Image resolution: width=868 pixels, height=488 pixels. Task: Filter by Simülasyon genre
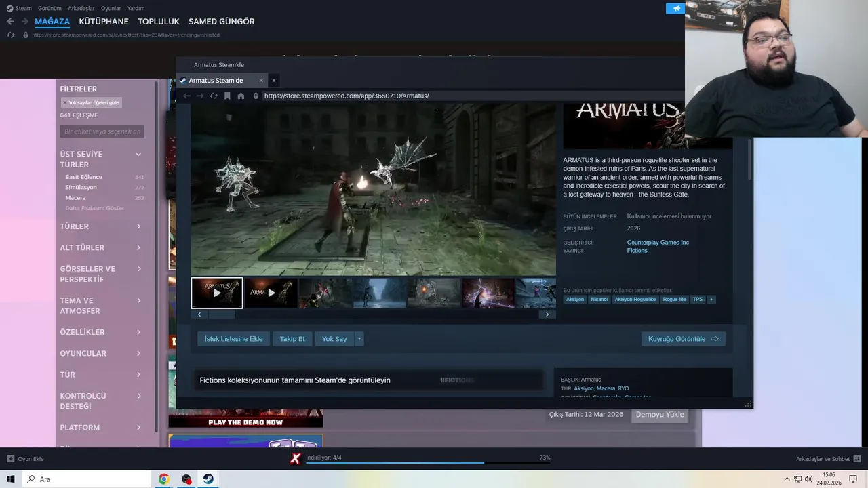coord(81,187)
